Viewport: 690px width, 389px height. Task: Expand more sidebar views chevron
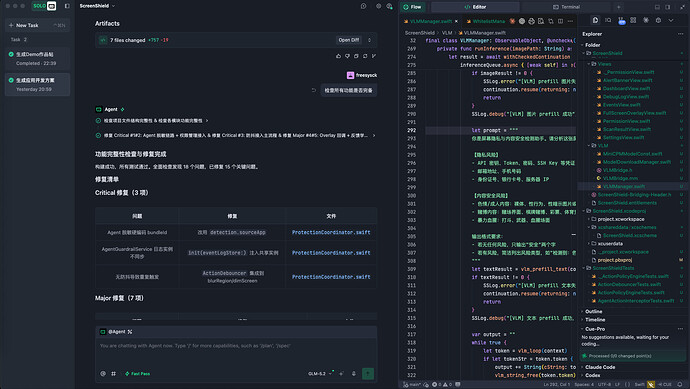click(671, 20)
